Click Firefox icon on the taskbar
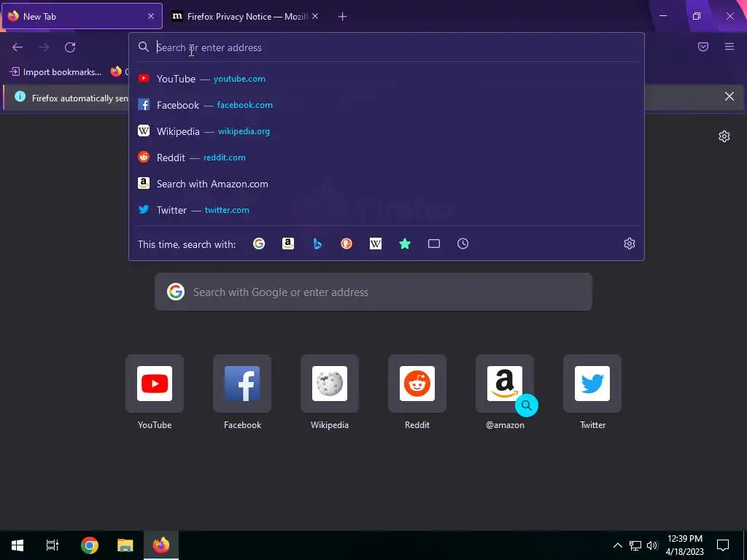This screenshot has width=747, height=560. point(161,545)
